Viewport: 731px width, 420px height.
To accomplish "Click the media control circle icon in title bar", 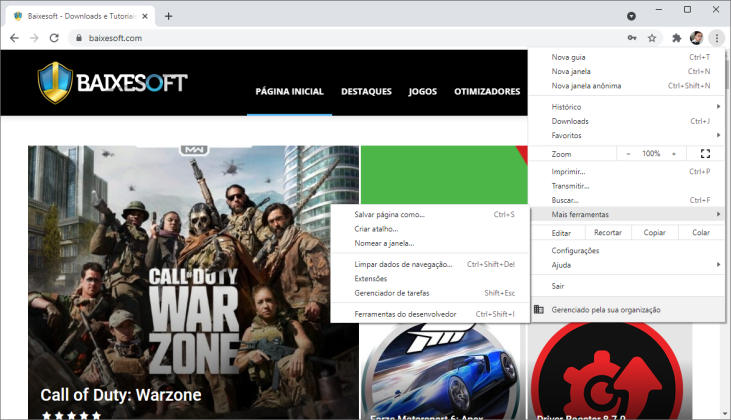I will coord(631,16).
